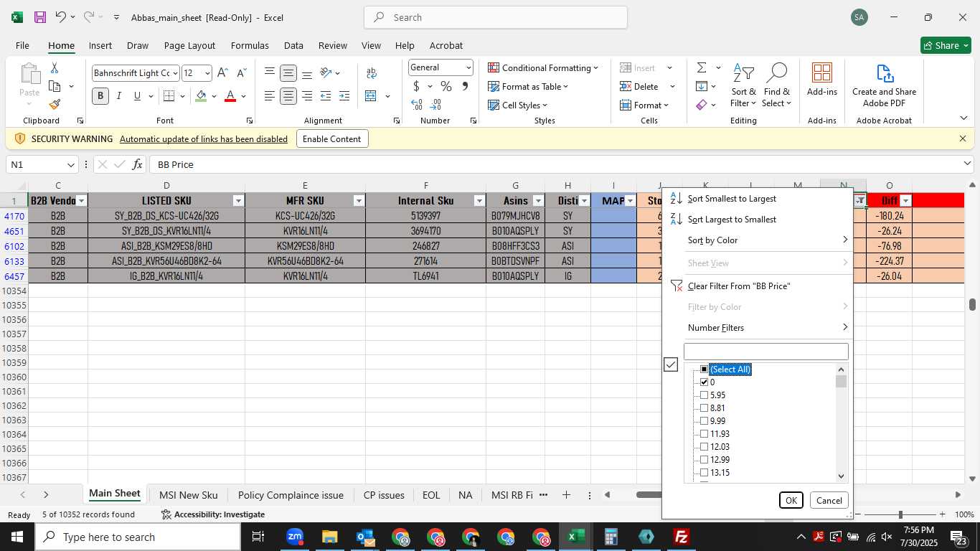Open link about automatic update disabled
Viewport: 980px width, 551px height.
[204, 139]
